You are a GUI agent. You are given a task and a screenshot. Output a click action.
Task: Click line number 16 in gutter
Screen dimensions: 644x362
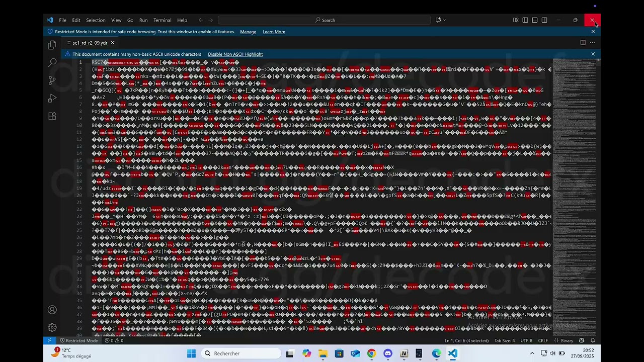80,167
